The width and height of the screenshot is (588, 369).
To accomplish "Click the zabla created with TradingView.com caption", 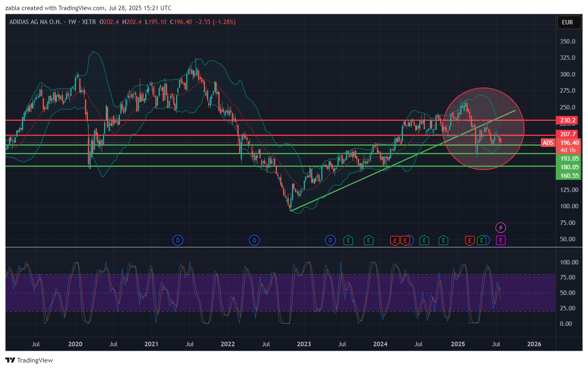I will pos(88,8).
